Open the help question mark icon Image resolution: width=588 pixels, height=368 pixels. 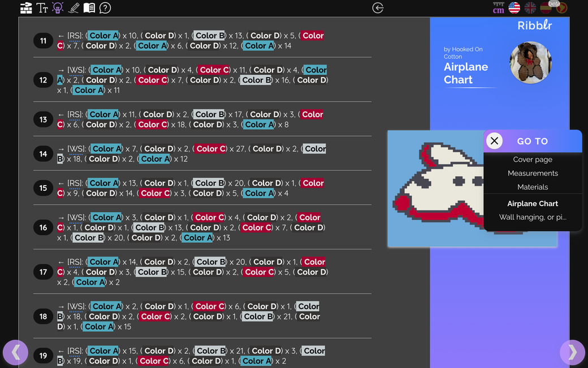(105, 8)
